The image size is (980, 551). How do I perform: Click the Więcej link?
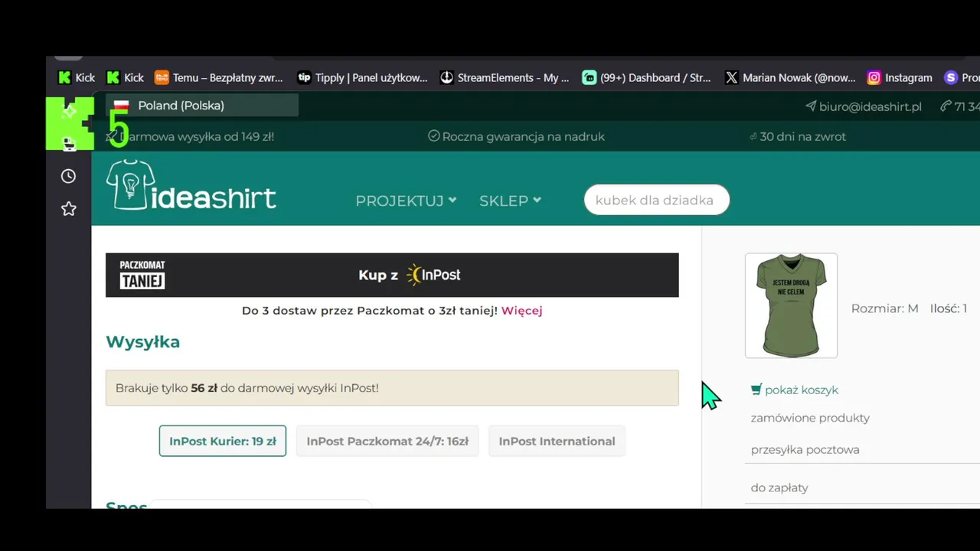522,311
